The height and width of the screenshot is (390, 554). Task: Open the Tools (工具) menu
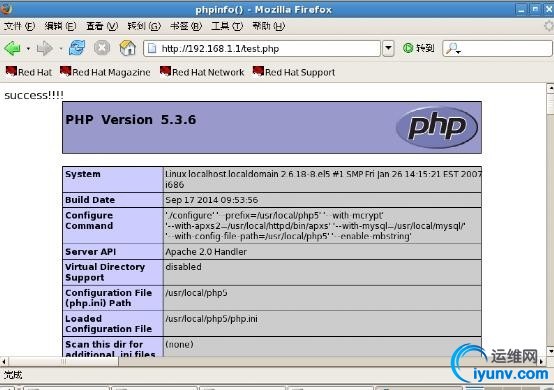tap(227, 26)
